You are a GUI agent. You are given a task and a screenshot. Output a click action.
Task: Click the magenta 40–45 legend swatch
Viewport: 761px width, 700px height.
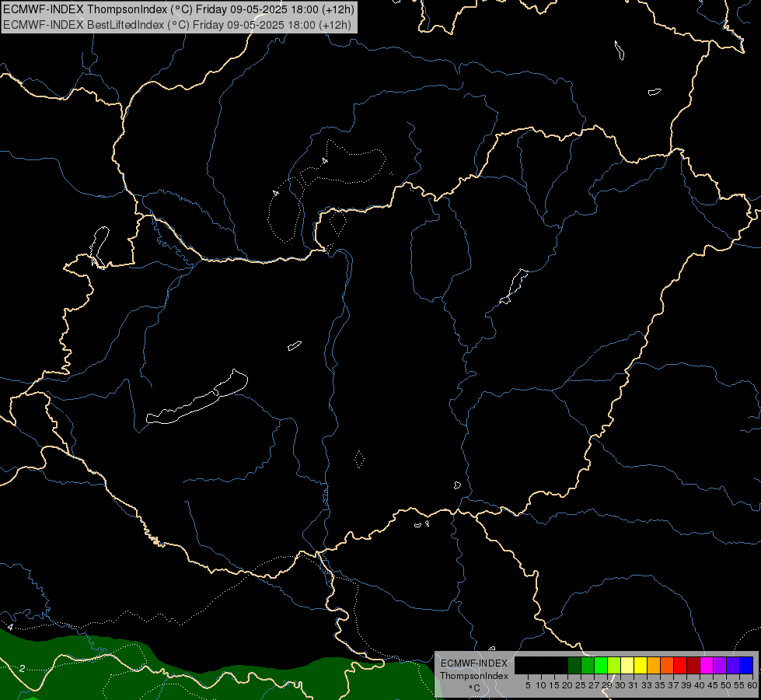706,665
